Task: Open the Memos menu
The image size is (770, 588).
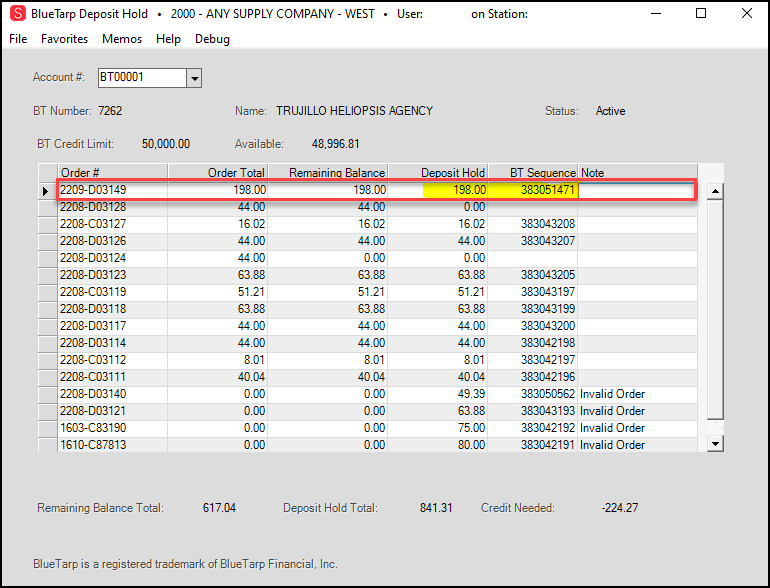Action: (x=122, y=39)
